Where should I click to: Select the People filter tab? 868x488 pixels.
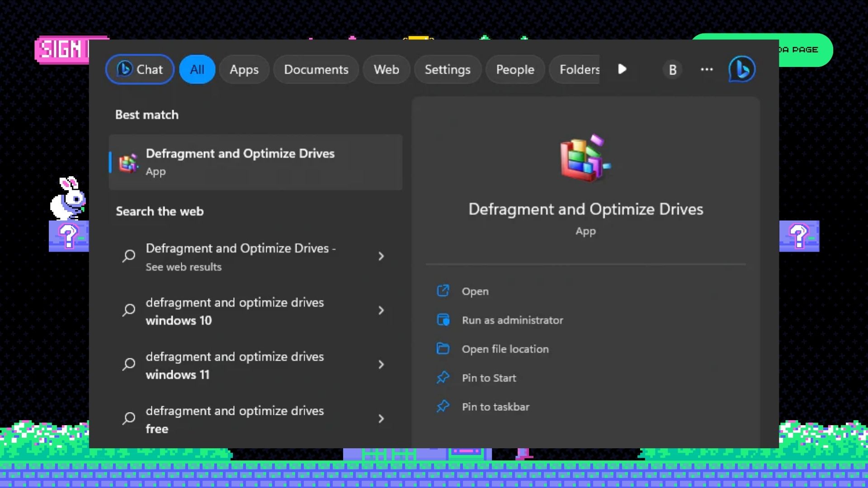pos(515,70)
